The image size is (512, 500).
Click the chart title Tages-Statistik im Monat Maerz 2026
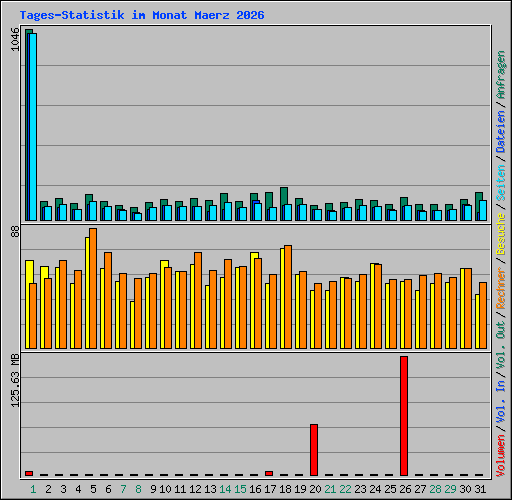point(142,15)
